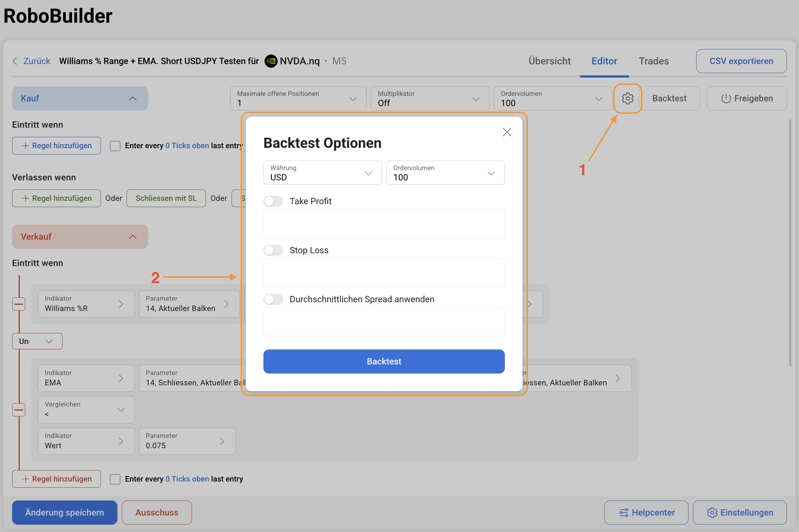
Task: Open Helpcenter with the sliders icon
Action: point(646,513)
